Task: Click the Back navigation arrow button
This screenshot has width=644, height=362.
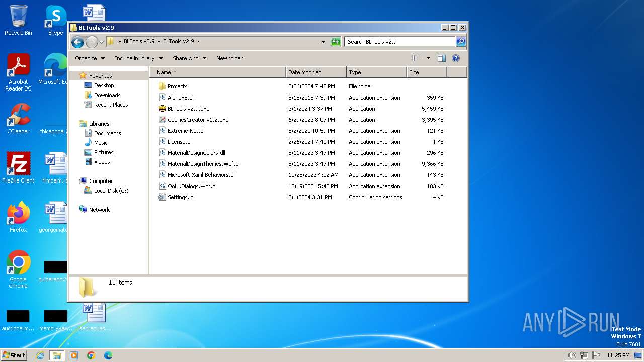Action: pos(77,42)
